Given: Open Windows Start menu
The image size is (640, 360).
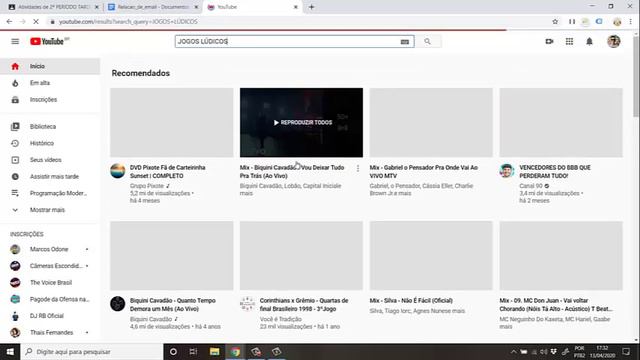Looking at the screenshot, I should pos(10,351).
